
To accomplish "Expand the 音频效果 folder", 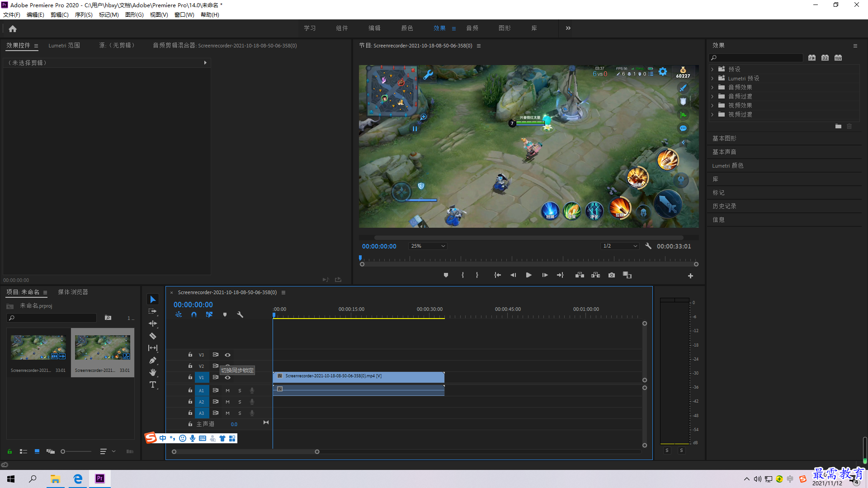I will (x=712, y=87).
